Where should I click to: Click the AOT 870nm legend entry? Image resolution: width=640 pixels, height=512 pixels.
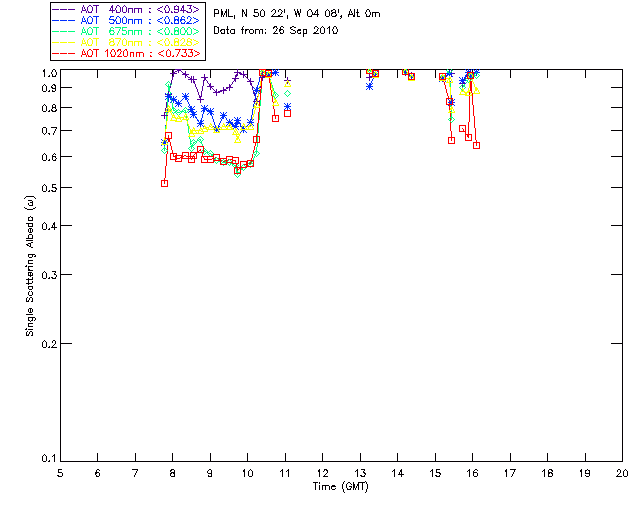pos(126,42)
